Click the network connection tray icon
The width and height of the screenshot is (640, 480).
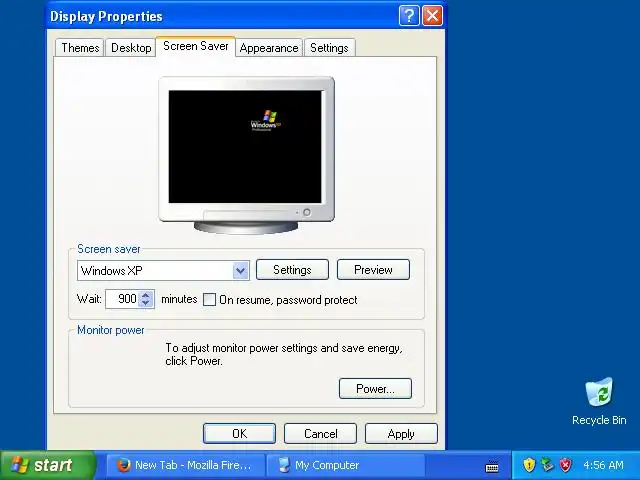pos(547,464)
